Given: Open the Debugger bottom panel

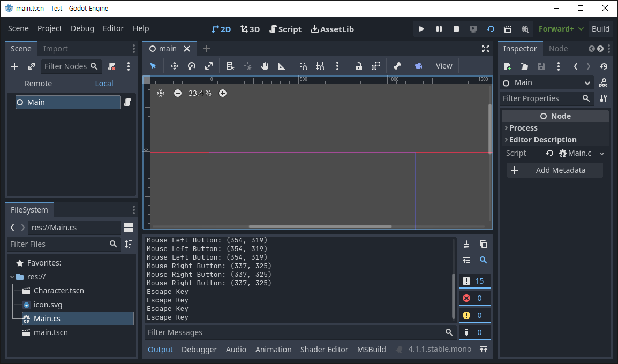Looking at the screenshot, I should tap(199, 350).
